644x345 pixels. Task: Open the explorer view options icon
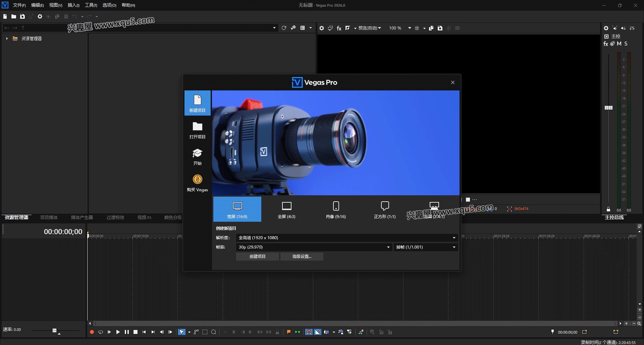303,28
